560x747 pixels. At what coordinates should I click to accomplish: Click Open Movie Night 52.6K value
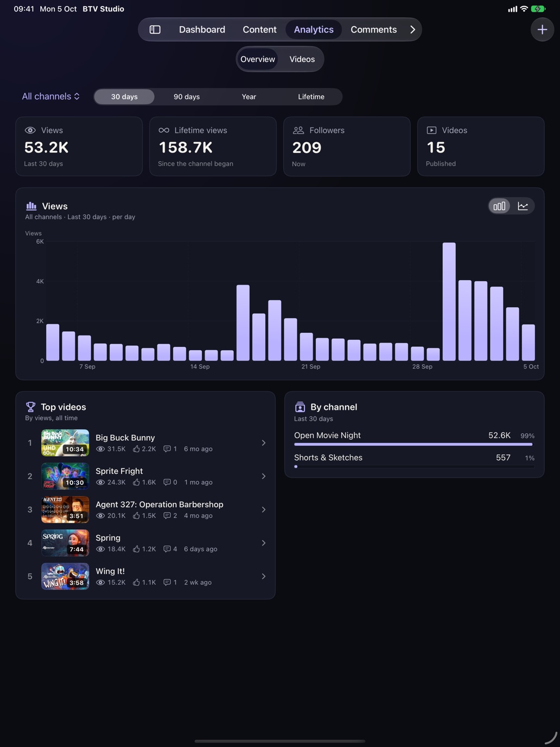pyautogui.click(x=499, y=435)
